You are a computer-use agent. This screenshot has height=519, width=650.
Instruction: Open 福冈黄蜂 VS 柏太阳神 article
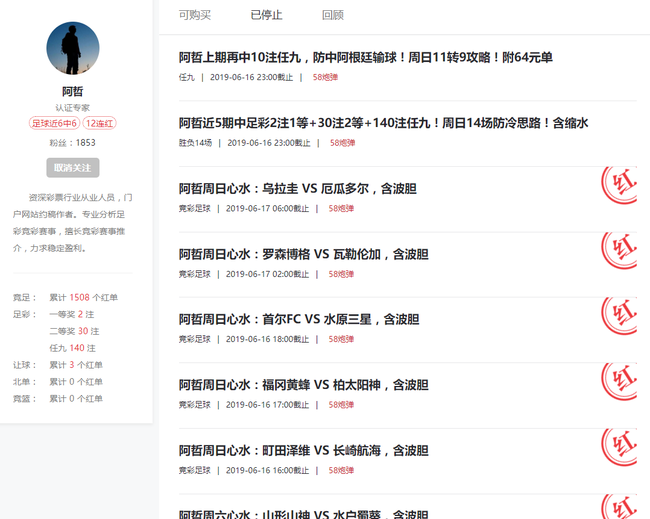303,385
